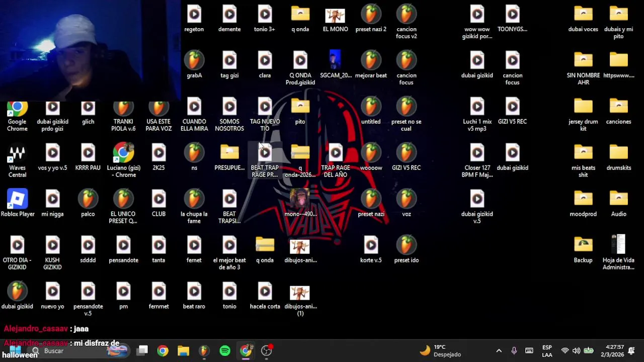Open the Audio folder

tap(619, 204)
